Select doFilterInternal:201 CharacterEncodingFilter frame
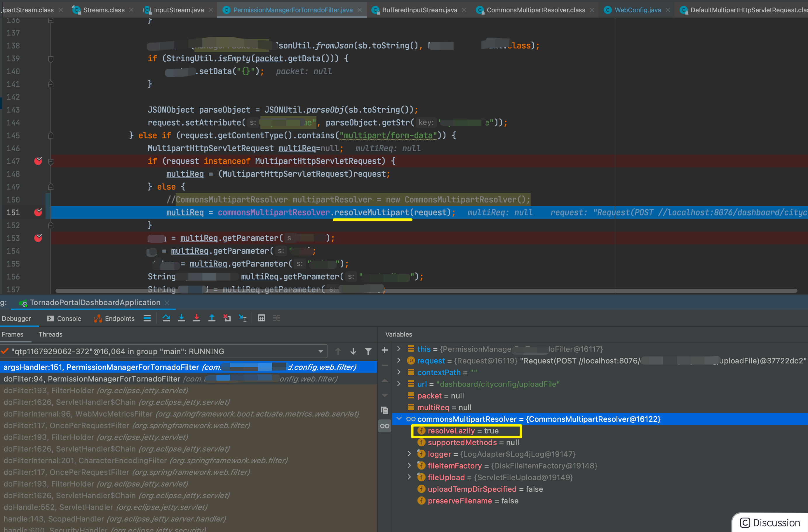Screen dimensions: 808x532 188,461
